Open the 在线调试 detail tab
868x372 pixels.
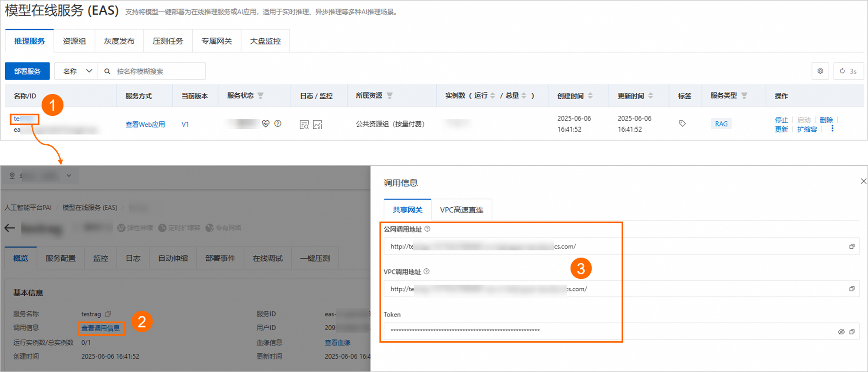(268, 258)
